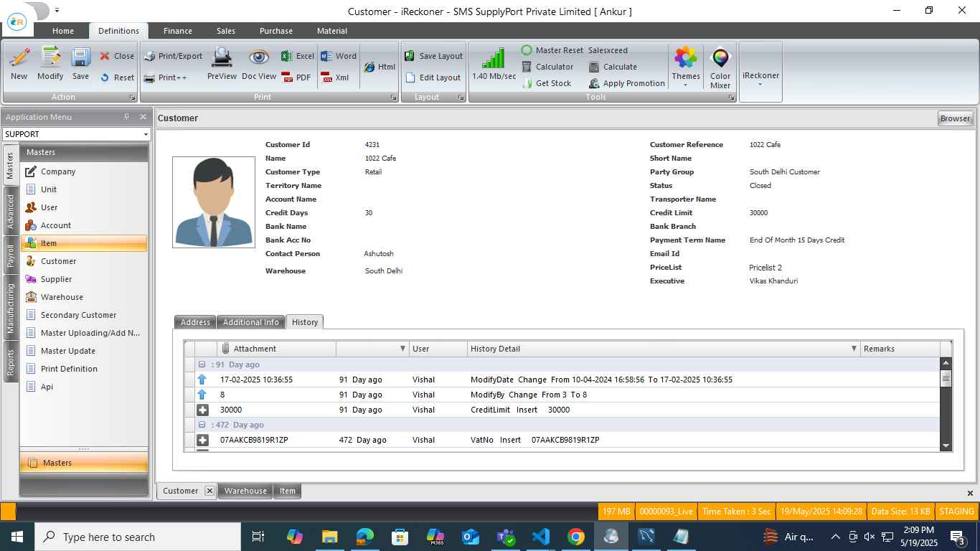Export to Excel from the ribbon

click(297, 56)
